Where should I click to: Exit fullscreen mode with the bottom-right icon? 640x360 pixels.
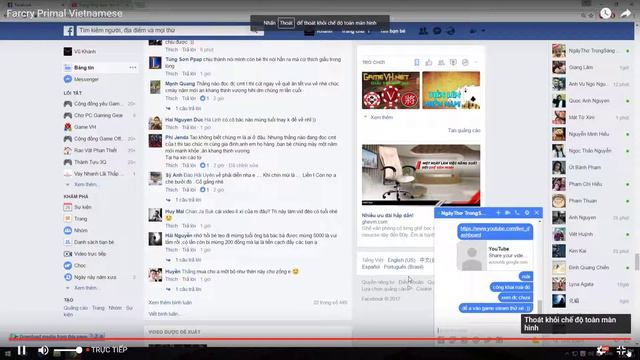[x=622, y=350]
